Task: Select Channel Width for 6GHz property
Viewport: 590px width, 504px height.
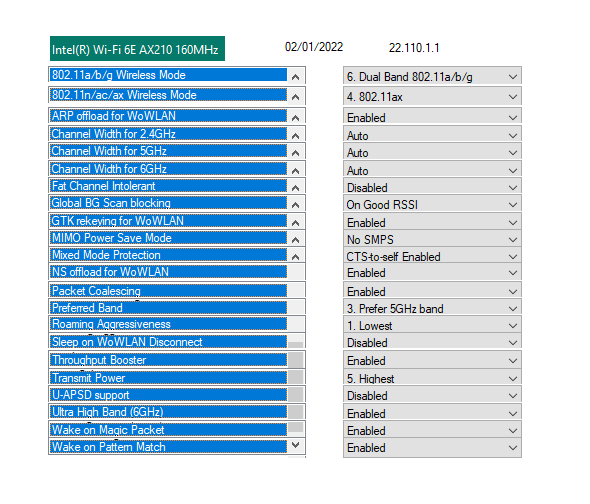Action: [168, 169]
